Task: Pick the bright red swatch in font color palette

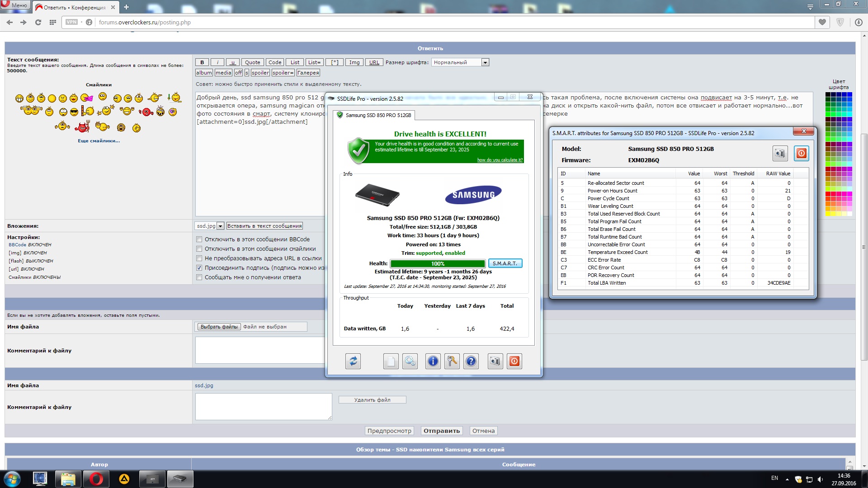Action: pos(828,194)
